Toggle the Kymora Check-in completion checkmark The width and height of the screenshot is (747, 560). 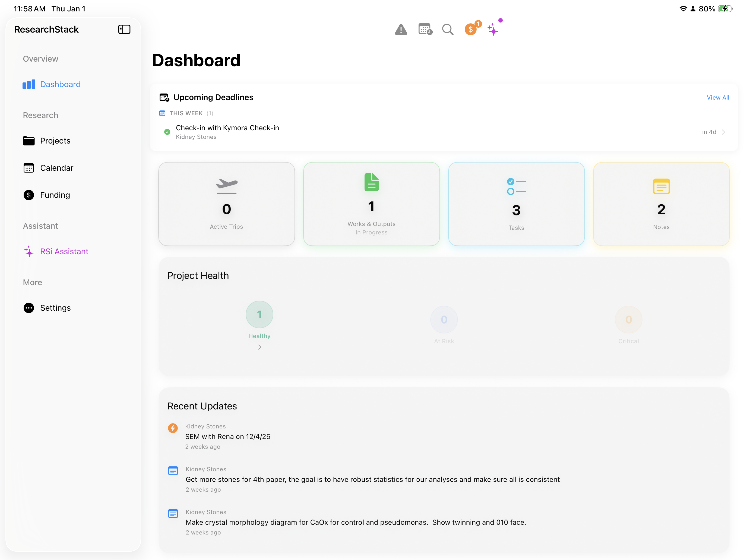tap(167, 132)
